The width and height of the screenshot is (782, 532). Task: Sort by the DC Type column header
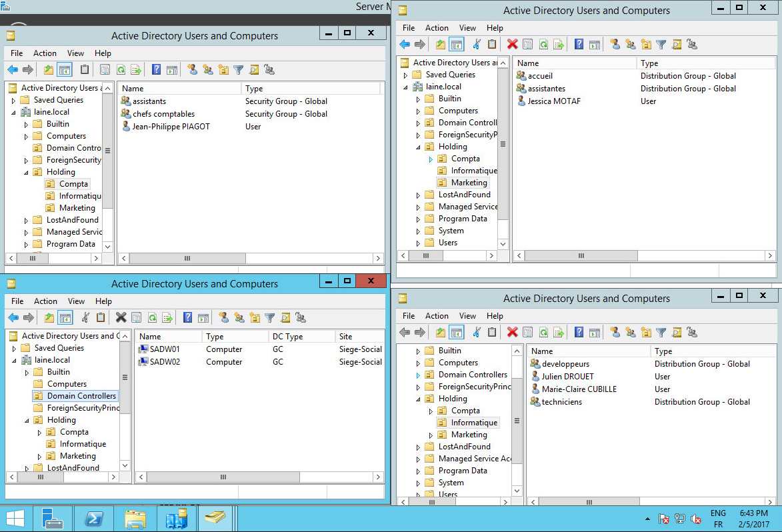point(301,337)
